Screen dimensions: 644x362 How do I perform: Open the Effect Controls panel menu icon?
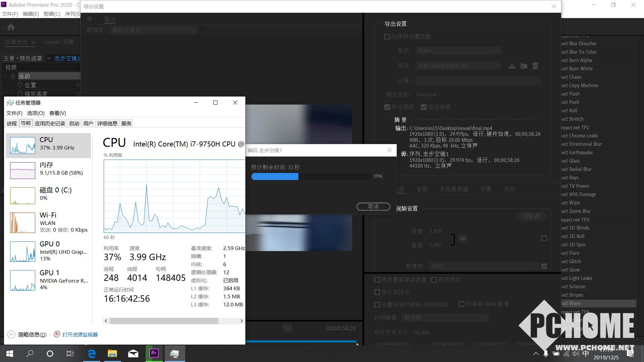pyautogui.click(x=33, y=42)
